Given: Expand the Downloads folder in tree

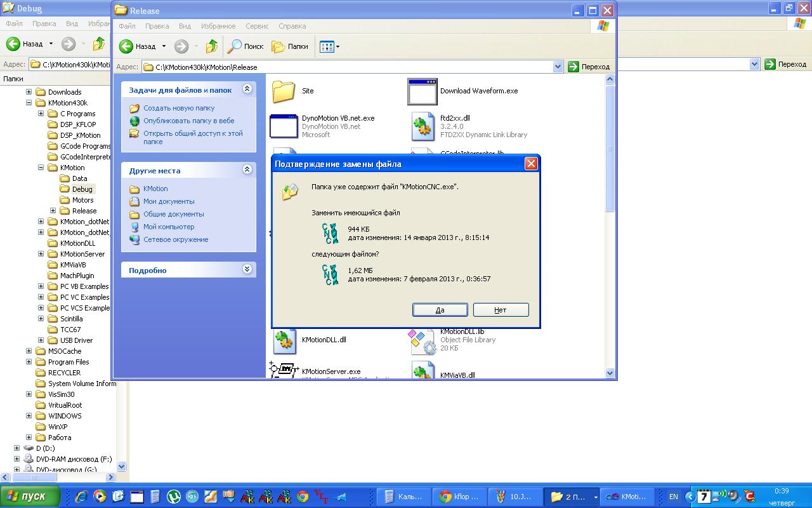Looking at the screenshot, I should pos(29,91).
